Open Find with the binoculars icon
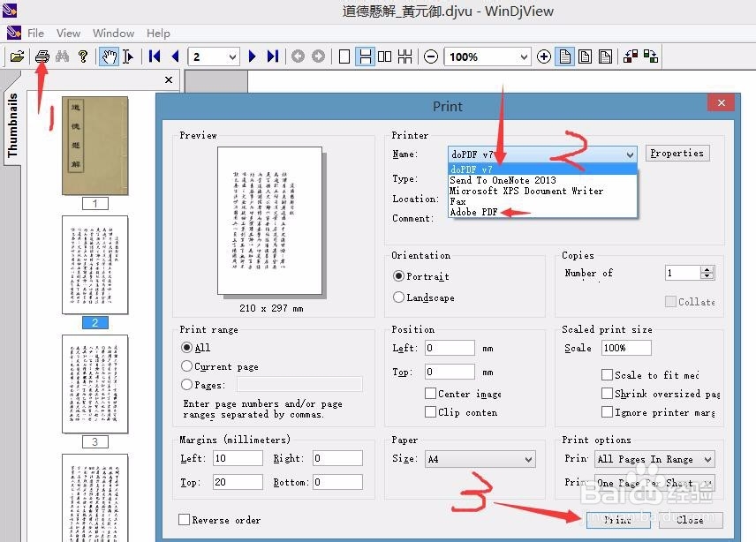Image resolution: width=756 pixels, height=542 pixels. click(62, 56)
